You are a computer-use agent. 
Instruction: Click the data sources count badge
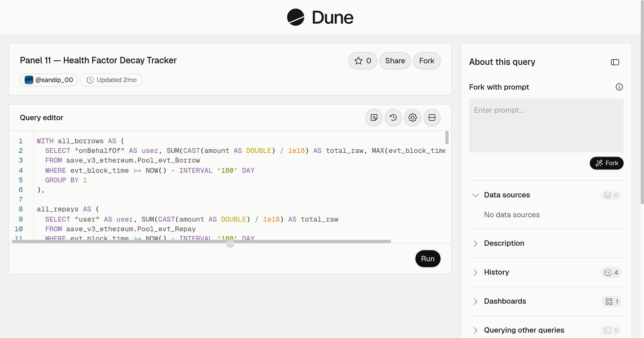611,195
